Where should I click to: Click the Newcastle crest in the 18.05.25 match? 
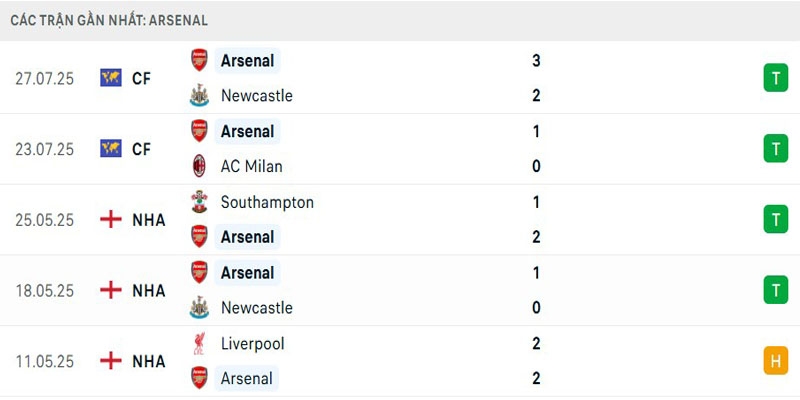[x=199, y=307]
